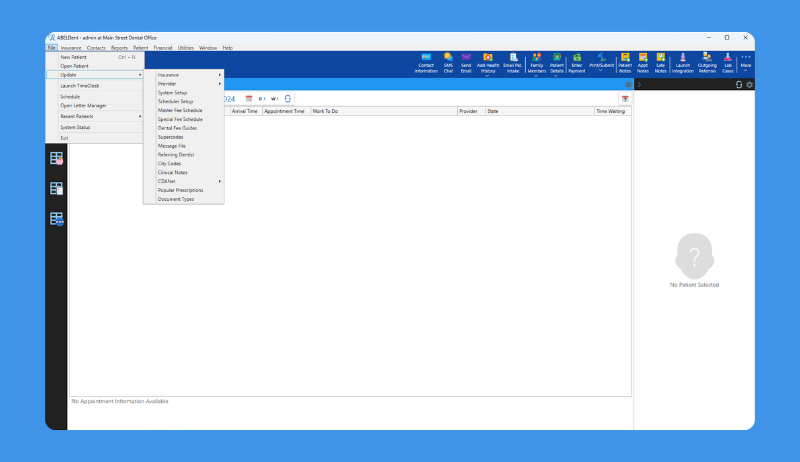Open Family Members

point(537,63)
